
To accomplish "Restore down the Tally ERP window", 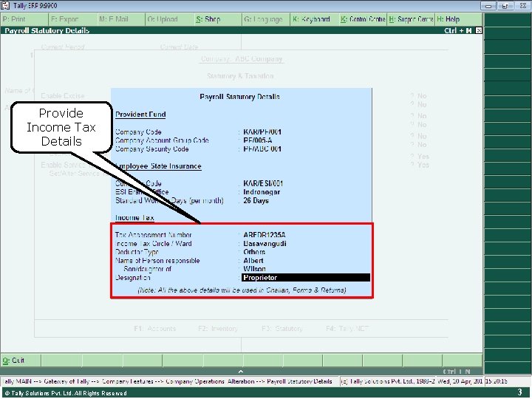I will coord(505,6).
